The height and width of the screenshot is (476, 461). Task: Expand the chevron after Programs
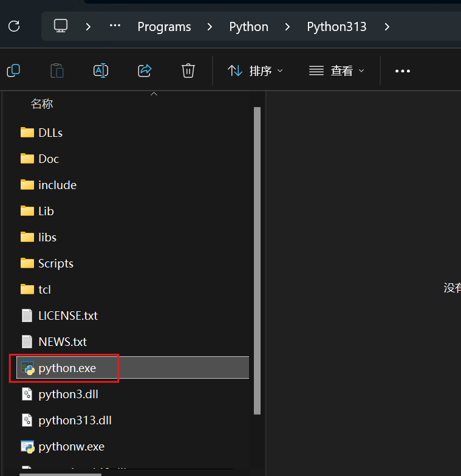(x=210, y=27)
